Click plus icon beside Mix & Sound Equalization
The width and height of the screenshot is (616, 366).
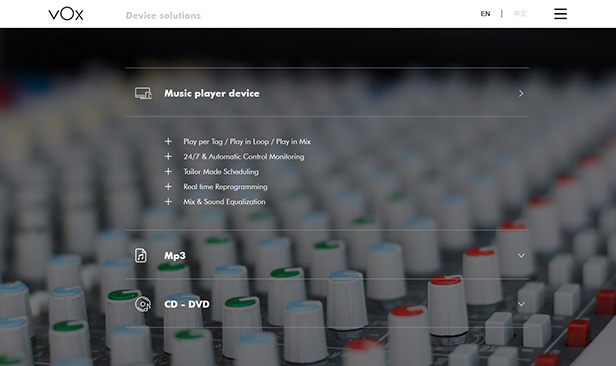(x=168, y=201)
